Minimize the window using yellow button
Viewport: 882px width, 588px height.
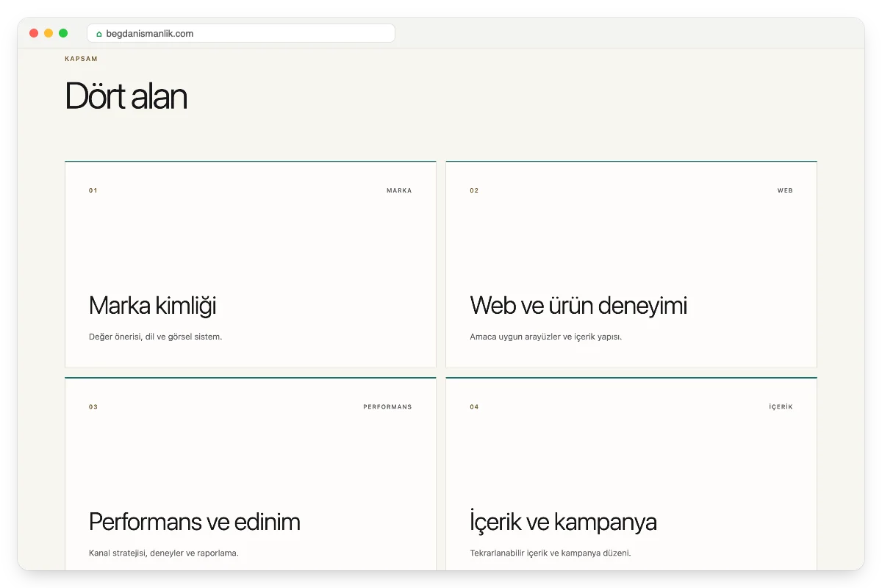(49, 33)
